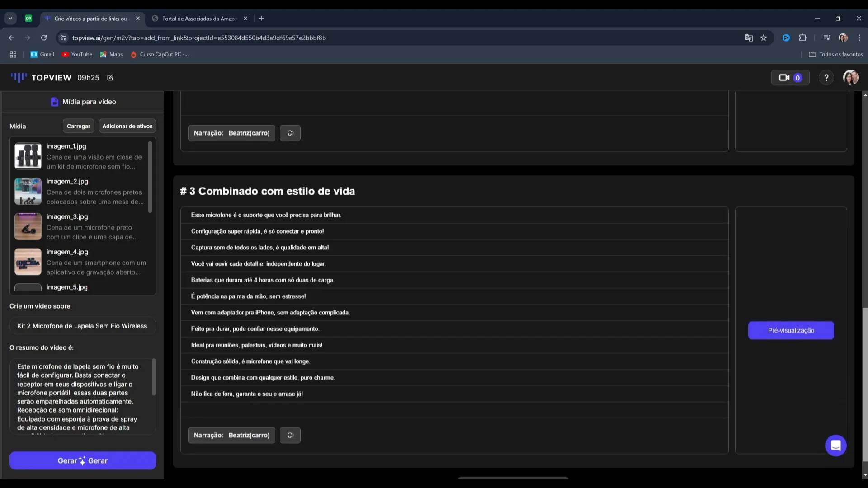Click voice preview icon beside upper Narração
868x488 pixels.
tap(290, 133)
